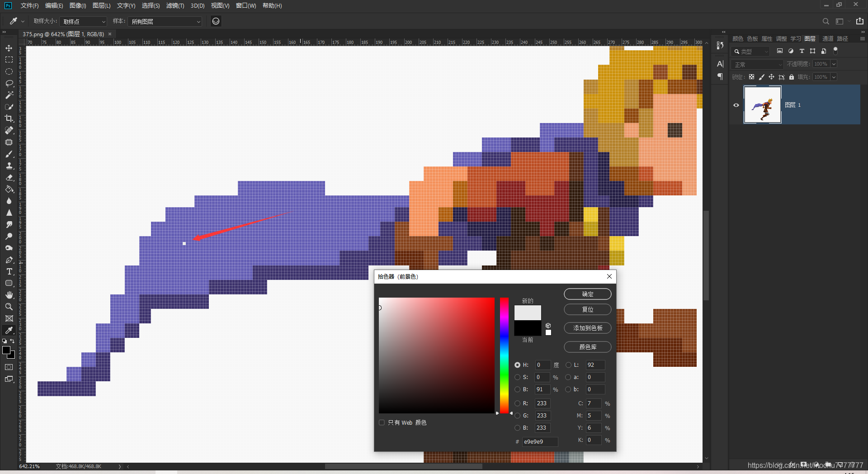The width and height of the screenshot is (868, 474).
Task: Open the 图像(I) menu
Action: pos(78,5)
